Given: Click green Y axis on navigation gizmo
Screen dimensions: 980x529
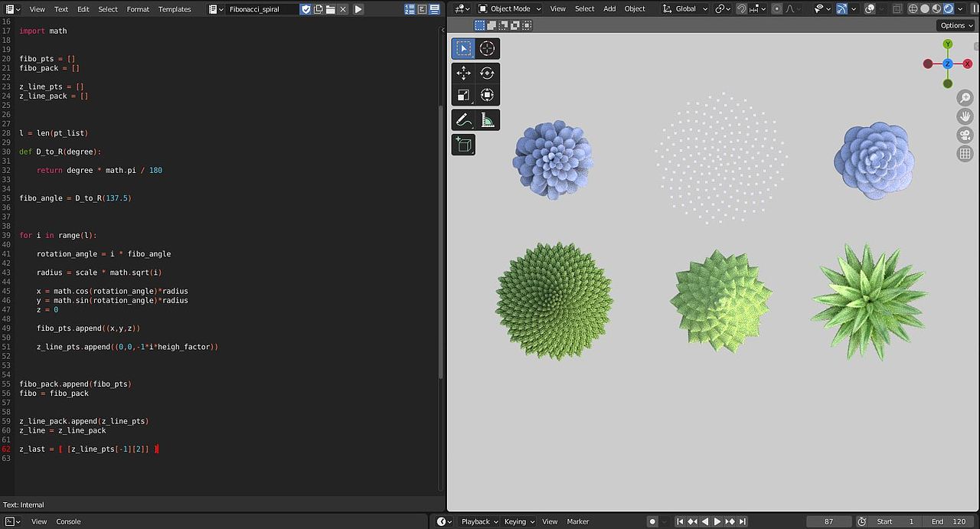Looking at the screenshot, I should click(x=948, y=44).
